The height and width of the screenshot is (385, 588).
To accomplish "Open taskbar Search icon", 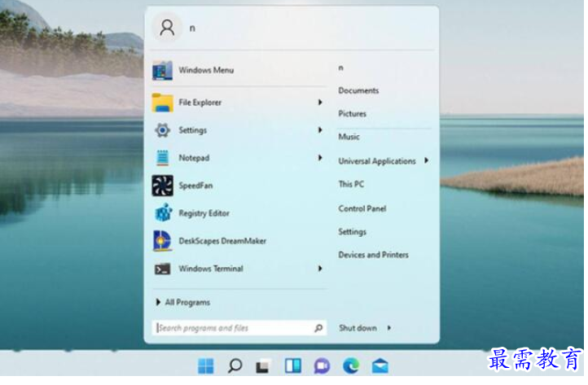I will coord(235,365).
